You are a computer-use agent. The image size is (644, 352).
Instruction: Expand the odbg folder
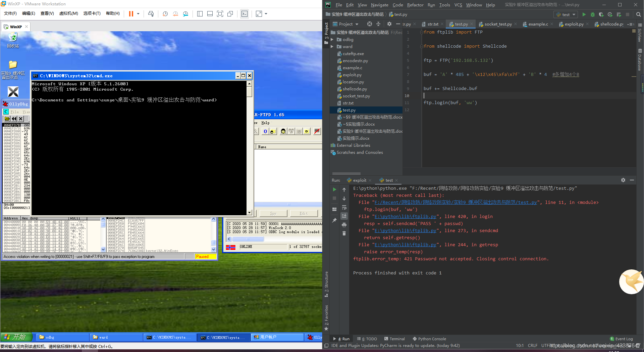(x=332, y=40)
